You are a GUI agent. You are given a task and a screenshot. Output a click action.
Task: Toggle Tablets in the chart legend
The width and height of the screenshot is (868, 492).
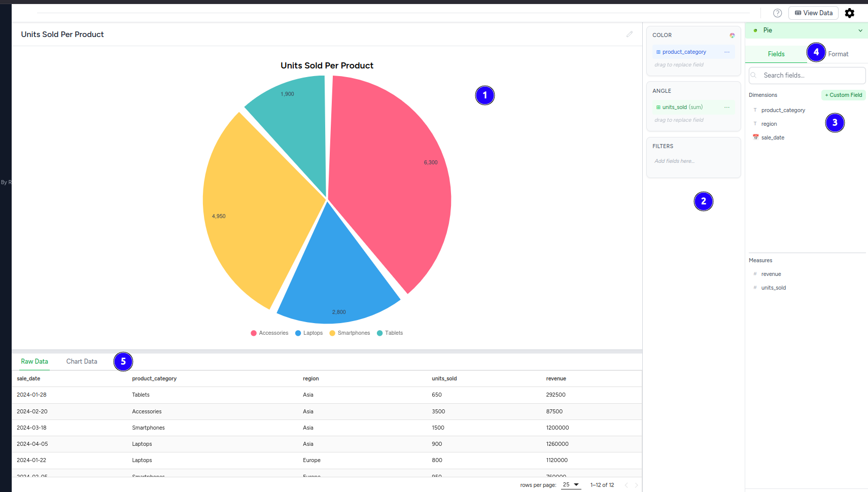pyautogui.click(x=390, y=333)
